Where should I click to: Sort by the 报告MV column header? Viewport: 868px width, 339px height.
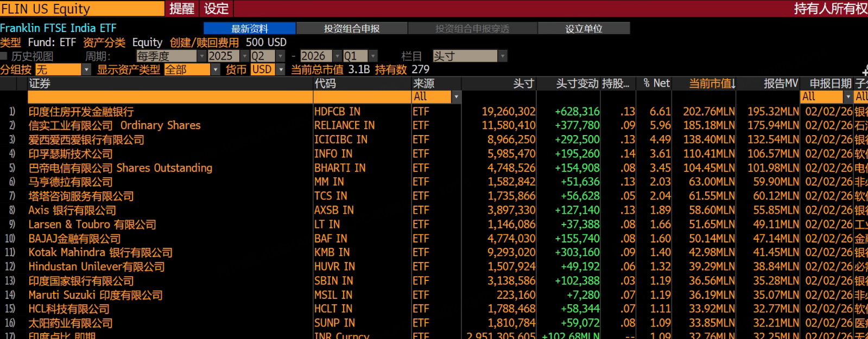[781, 84]
